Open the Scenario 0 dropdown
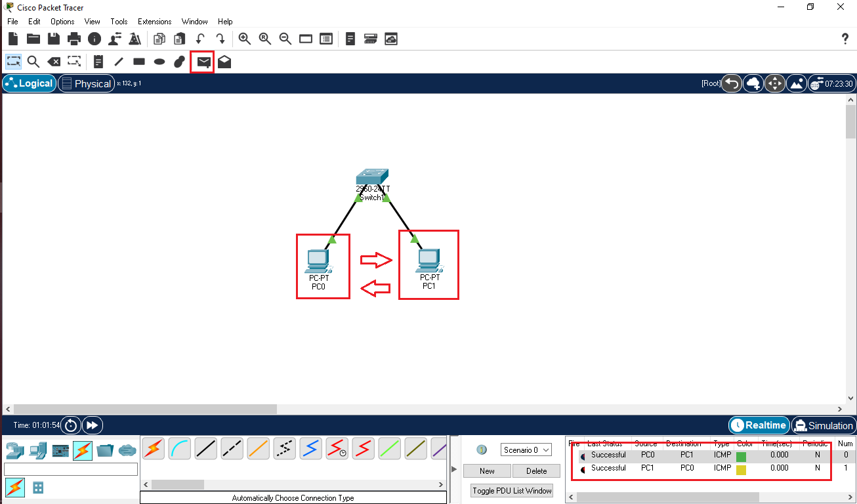This screenshot has width=857, height=504. (x=526, y=450)
